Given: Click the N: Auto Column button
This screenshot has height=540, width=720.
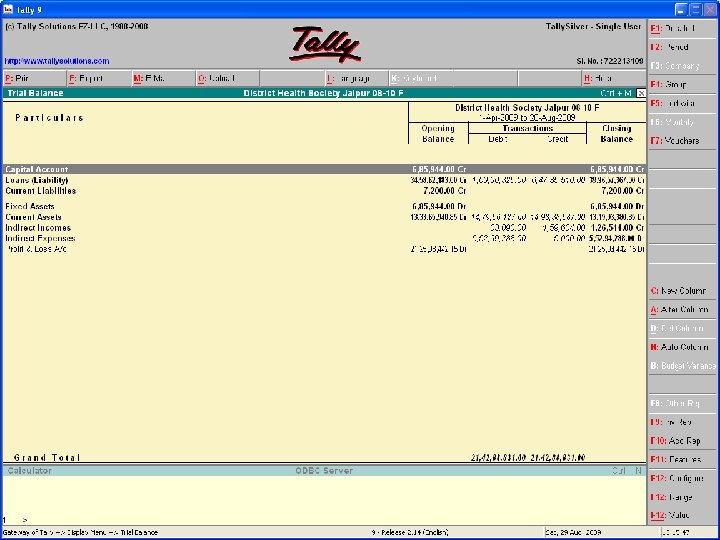Looking at the screenshot, I should click(682, 347).
